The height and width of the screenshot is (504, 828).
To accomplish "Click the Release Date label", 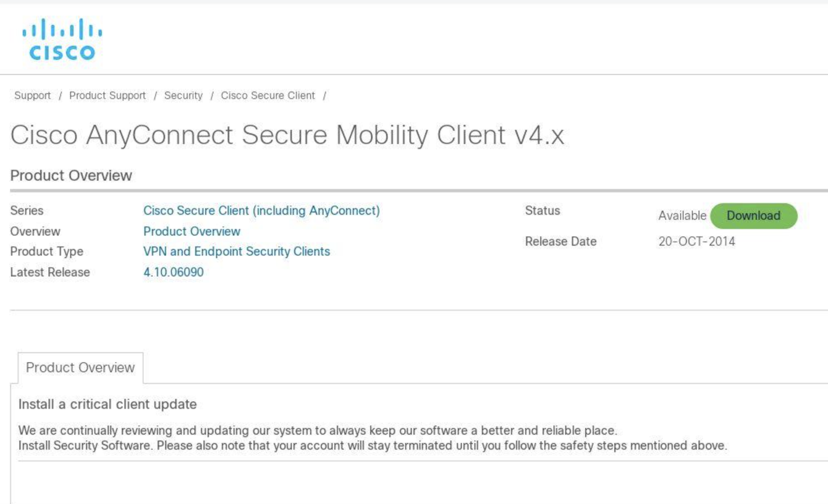I will 560,241.
